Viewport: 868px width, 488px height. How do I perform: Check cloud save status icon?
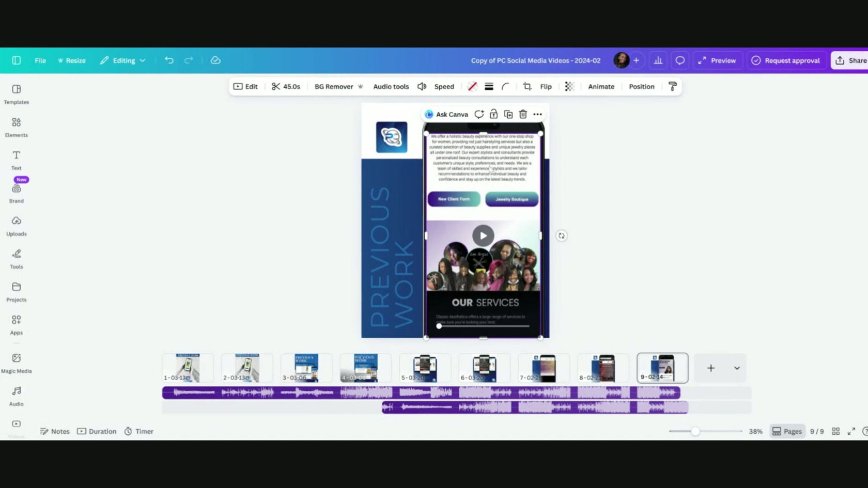click(x=215, y=60)
